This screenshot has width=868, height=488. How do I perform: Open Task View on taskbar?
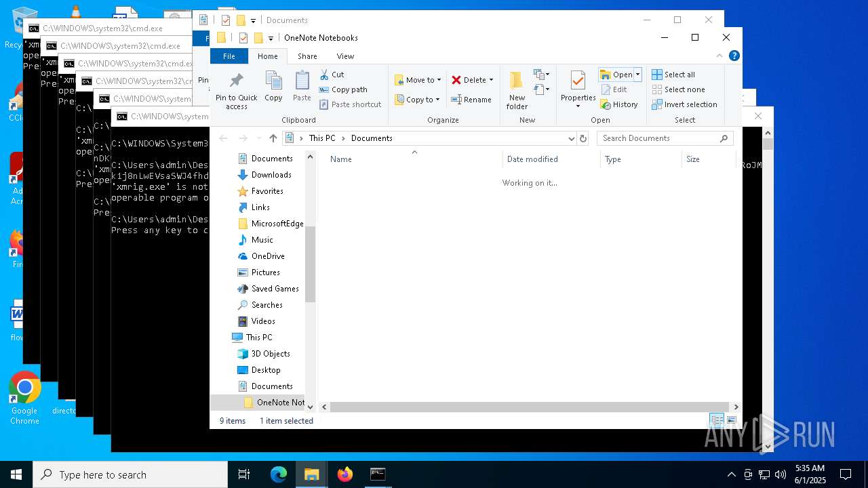click(244, 474)
